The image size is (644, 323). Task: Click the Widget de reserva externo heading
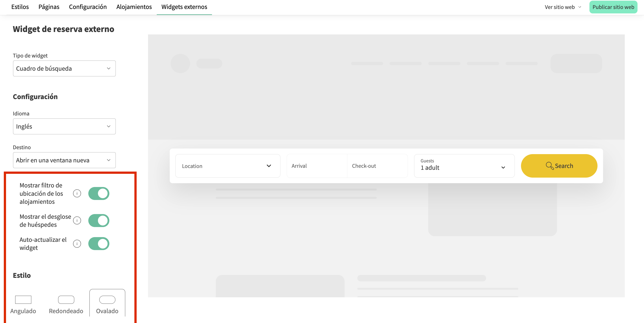click(x=64, y=29)
